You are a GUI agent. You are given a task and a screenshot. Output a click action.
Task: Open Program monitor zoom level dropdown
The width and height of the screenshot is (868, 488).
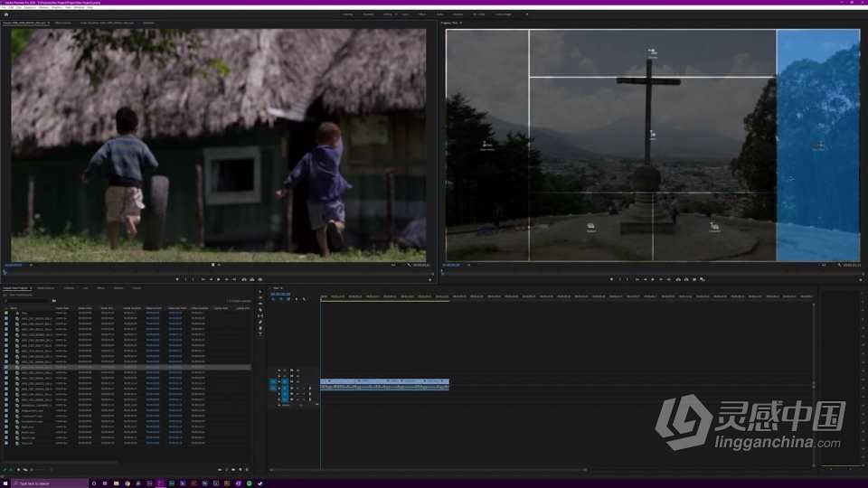click(467, 265)
